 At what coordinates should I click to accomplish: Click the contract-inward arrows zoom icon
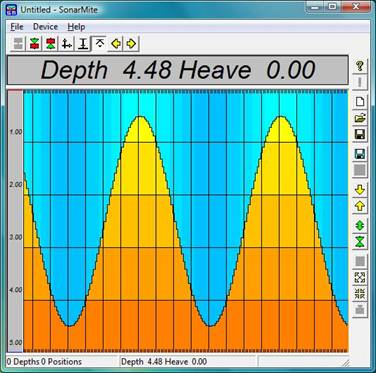click(360, 294)
